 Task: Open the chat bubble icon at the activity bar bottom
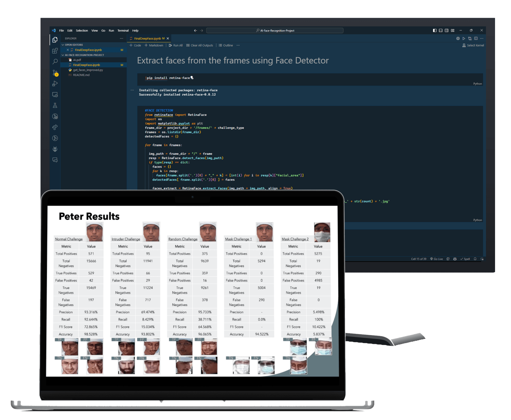[55, 160]
